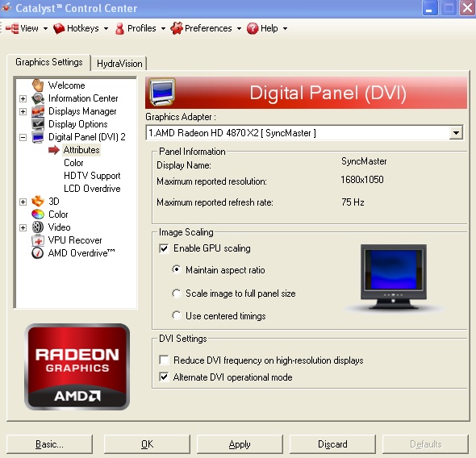This screenshot has width=476, height=458.
Task: Click the AMD Overdrive gauge icon
Action: [38, 253]
